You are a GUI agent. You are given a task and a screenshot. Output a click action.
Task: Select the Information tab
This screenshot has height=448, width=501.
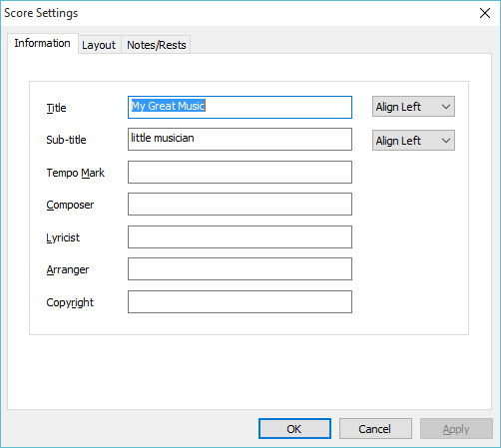[x=43, y=43]
